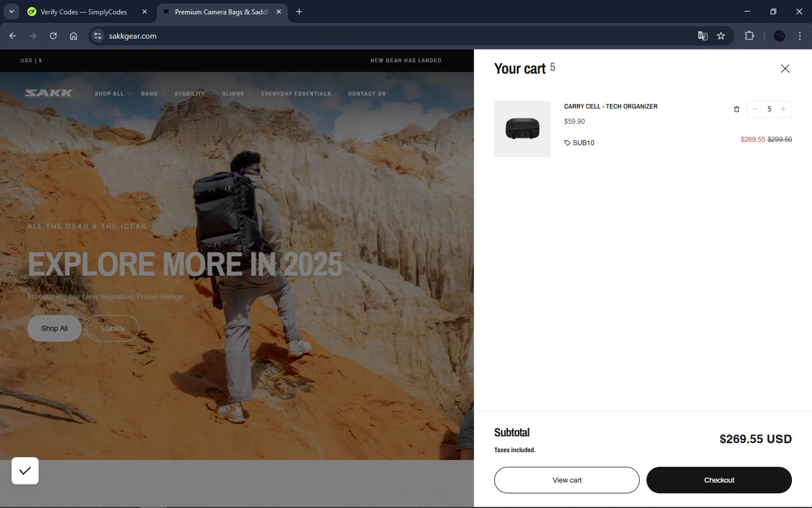812x508 pixels.
Task: Decrease Carry Cell quantity with the minus button
Action: point(755,109)
